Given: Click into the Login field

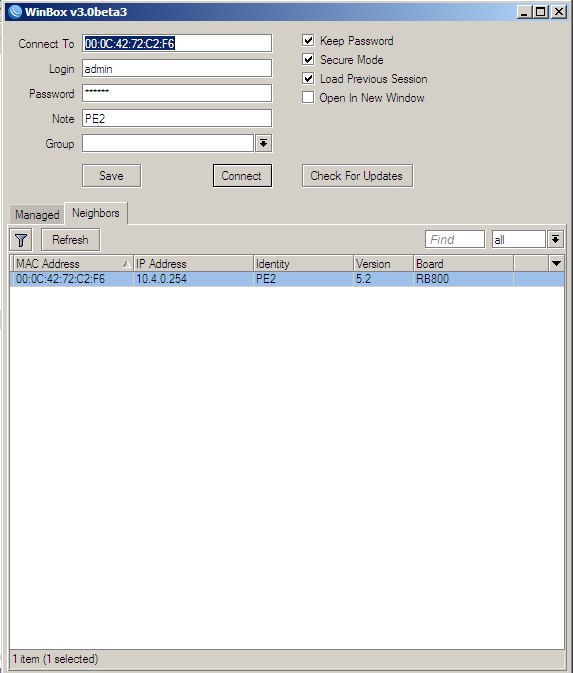Looking at the screenshot, I should pyautogui.click(x=177, y=68).
